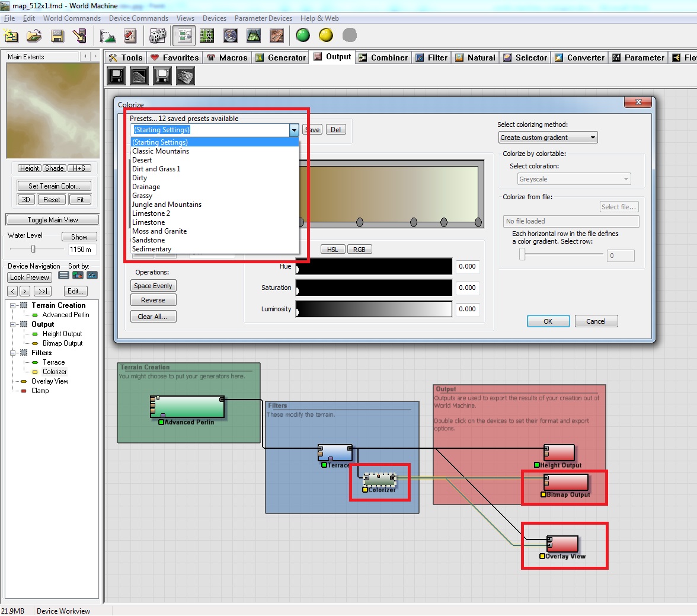Select the Bitmap Output tree item
697x616 pixels.
tap(63, 343)
